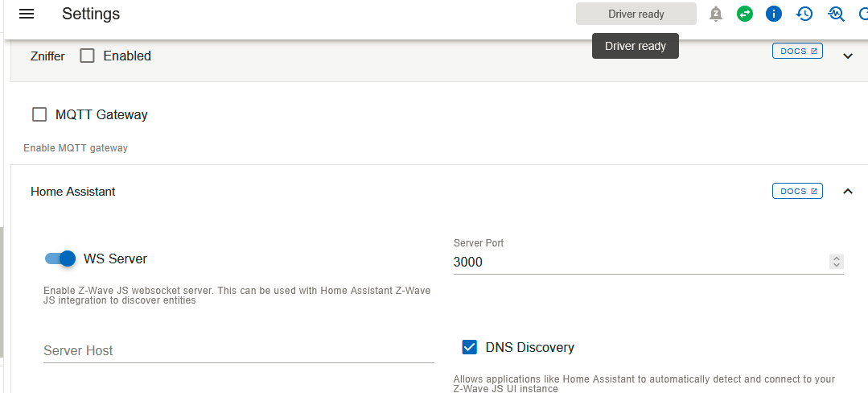Click the partially visible icon at toolbar's right edge
Screen dimensions: 868x393
click(862, 14)
